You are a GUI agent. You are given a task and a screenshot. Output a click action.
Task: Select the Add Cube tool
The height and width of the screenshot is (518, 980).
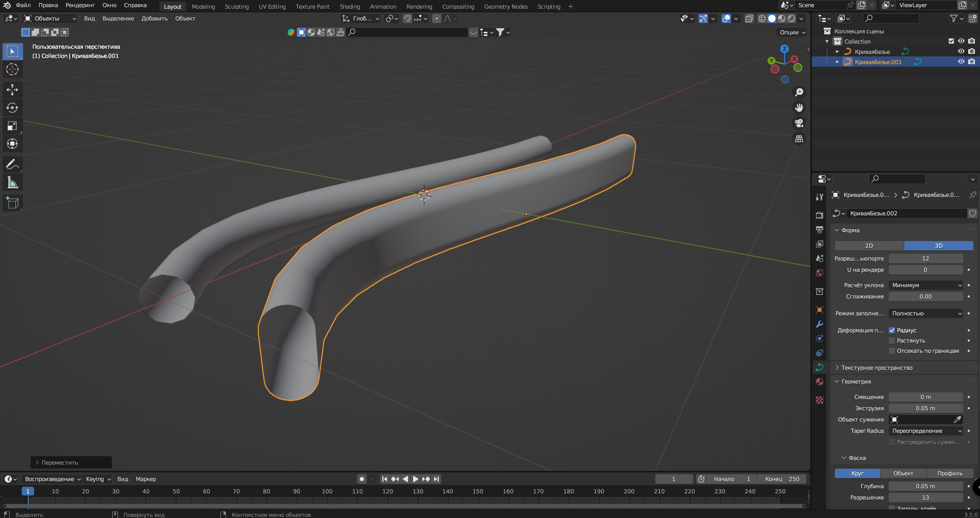click(12, 203)
